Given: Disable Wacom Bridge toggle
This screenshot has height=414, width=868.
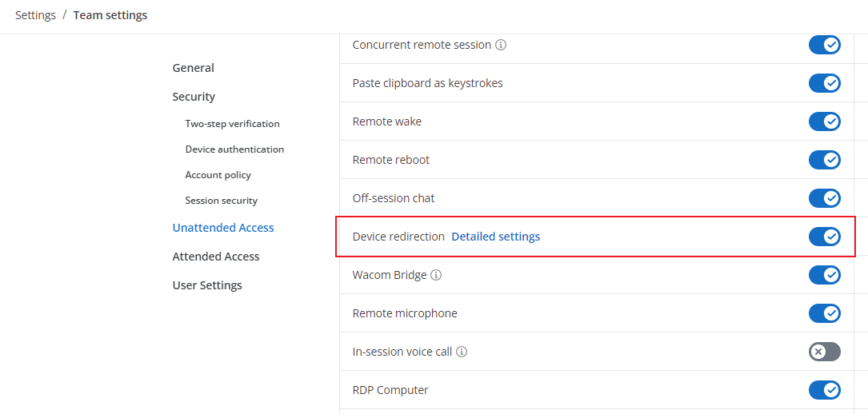Looking at the screenshot, I should coord(824,275).
